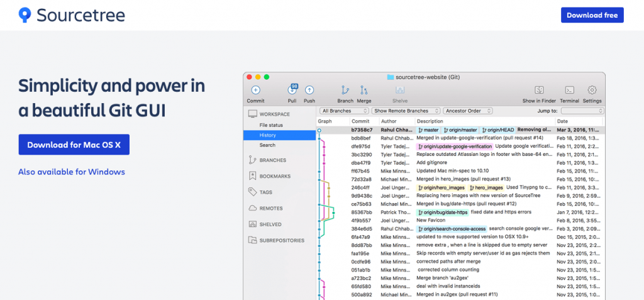This screenshot has width=644, height=300.
Task: Click the Commit toolbar icon
Action: click(x=255, y=90)
